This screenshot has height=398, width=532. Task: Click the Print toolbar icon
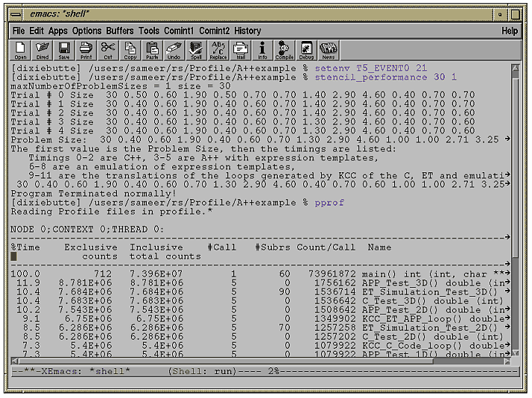(86, 50)
